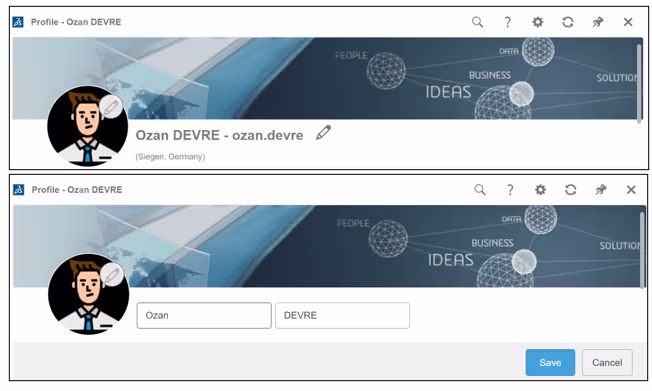Click upper window vertical scrollbar

click(x=639, y=83)
